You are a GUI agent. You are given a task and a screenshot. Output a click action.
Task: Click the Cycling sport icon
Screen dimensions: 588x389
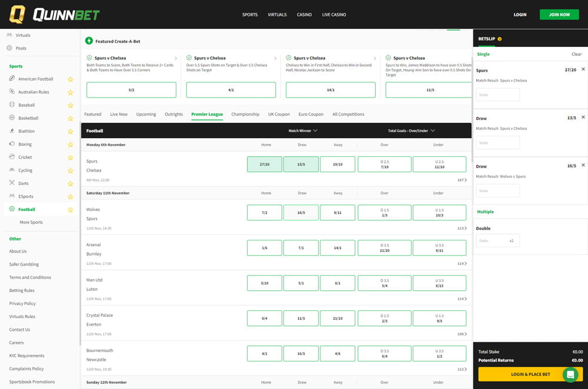[12, 170]
